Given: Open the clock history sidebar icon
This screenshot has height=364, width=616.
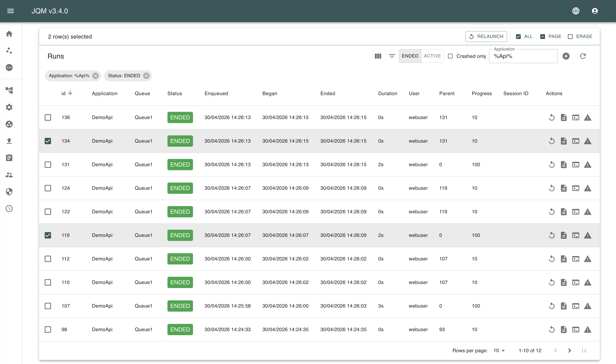Looking at the screenshot, I should (x=9, y=209).
